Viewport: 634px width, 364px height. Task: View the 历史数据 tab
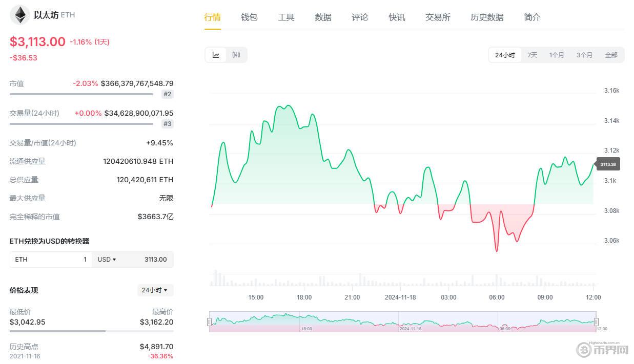click(486, 17)
